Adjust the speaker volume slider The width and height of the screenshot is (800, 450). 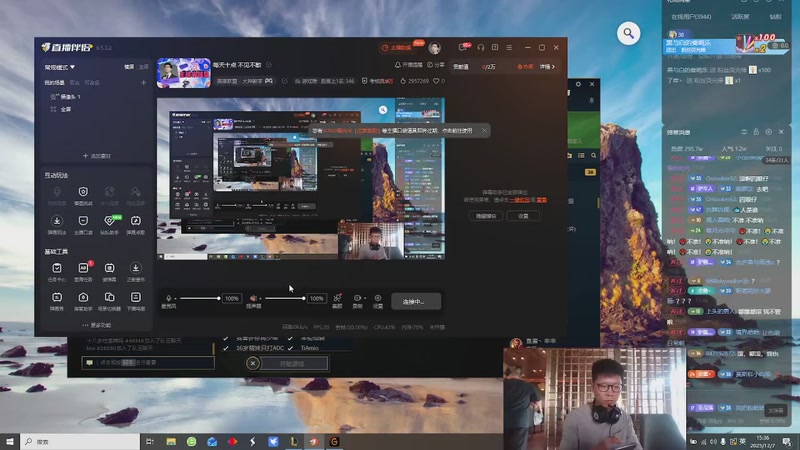(x=285, y=298)
